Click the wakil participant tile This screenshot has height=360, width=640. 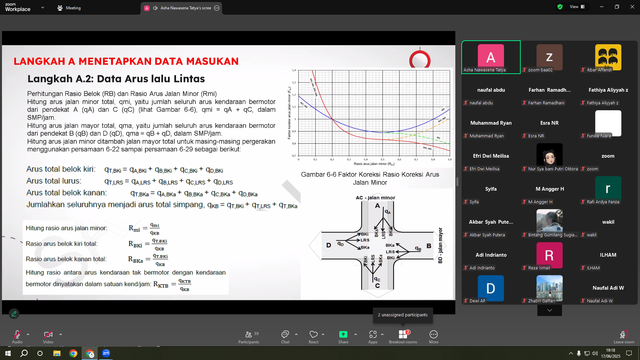click(x=608, y=223)
